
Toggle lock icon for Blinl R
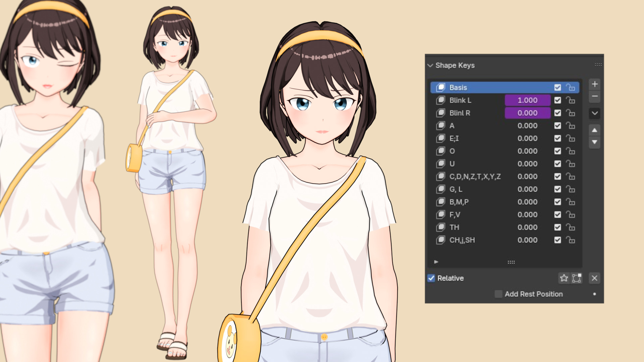point(570,113)
